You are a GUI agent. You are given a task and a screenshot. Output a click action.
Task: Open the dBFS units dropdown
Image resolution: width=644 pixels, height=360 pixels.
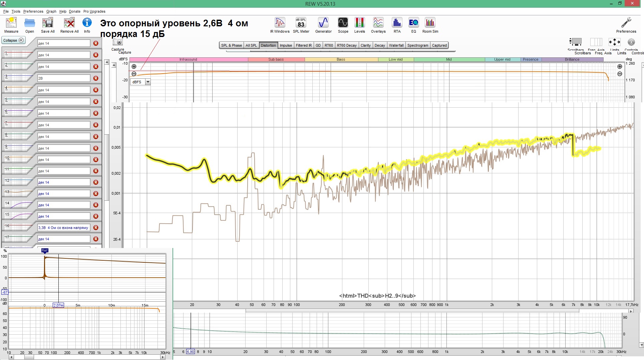click(x=148, y=82)
